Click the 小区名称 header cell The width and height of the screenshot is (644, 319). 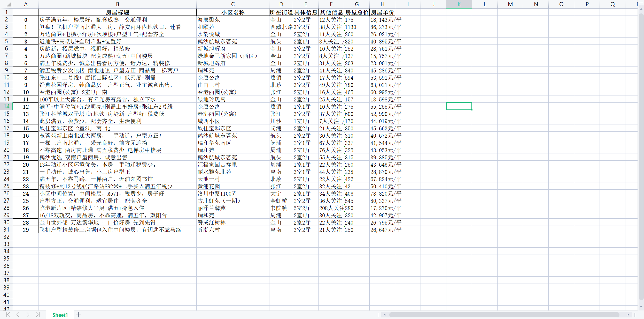(x=233, y=12)
